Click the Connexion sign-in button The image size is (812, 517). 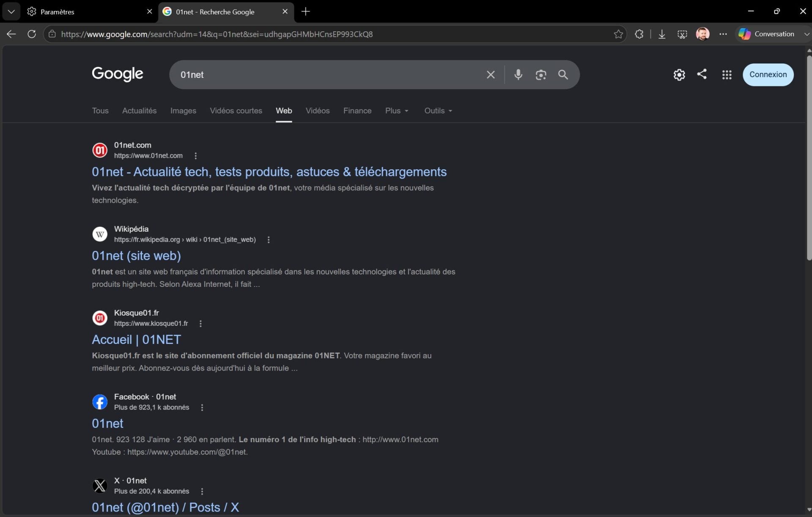768,74
